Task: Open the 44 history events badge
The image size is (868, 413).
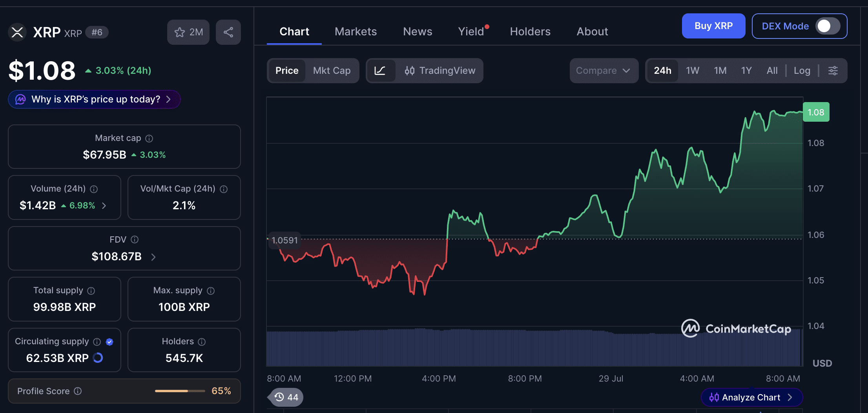Action: click(286, 397)
